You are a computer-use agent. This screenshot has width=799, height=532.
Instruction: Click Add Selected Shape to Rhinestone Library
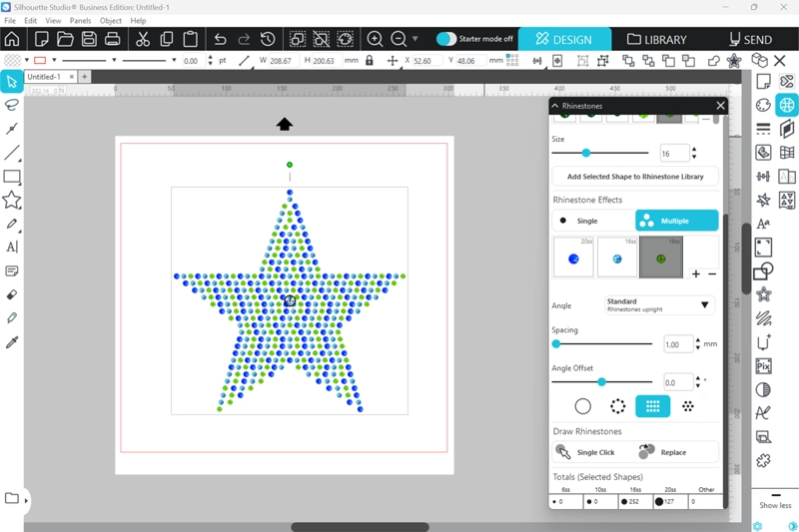(635, 177)
